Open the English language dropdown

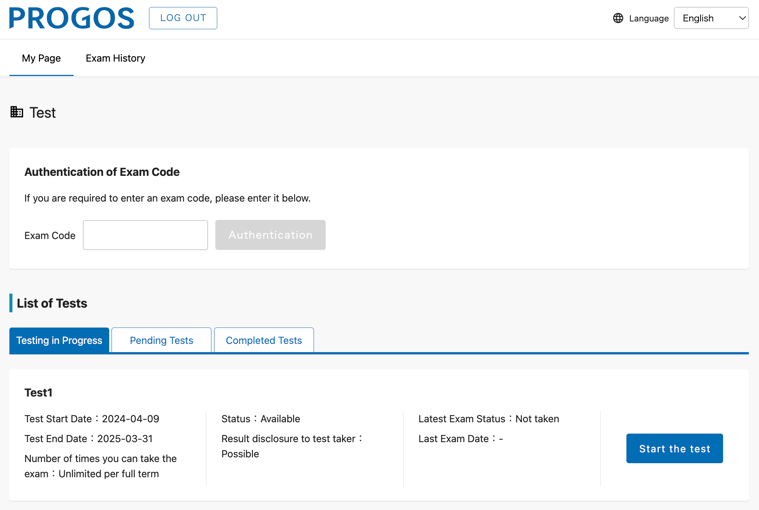[x=711, y=18]
